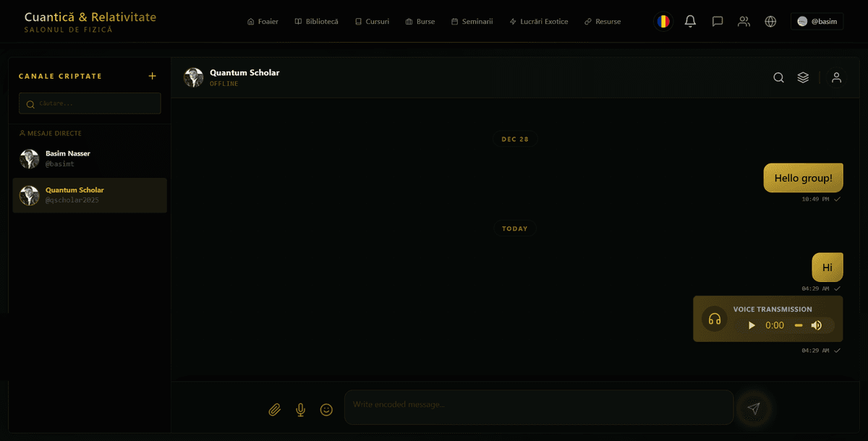Click the paperclip attachment icon
Viewport: 868px width, 441px height.
point(274,410)
